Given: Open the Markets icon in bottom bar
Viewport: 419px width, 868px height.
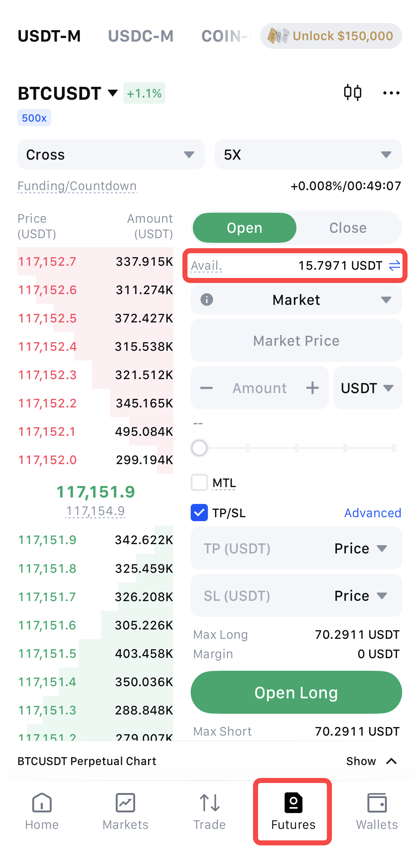Looking at the screenshot, I should pos(125,803).
